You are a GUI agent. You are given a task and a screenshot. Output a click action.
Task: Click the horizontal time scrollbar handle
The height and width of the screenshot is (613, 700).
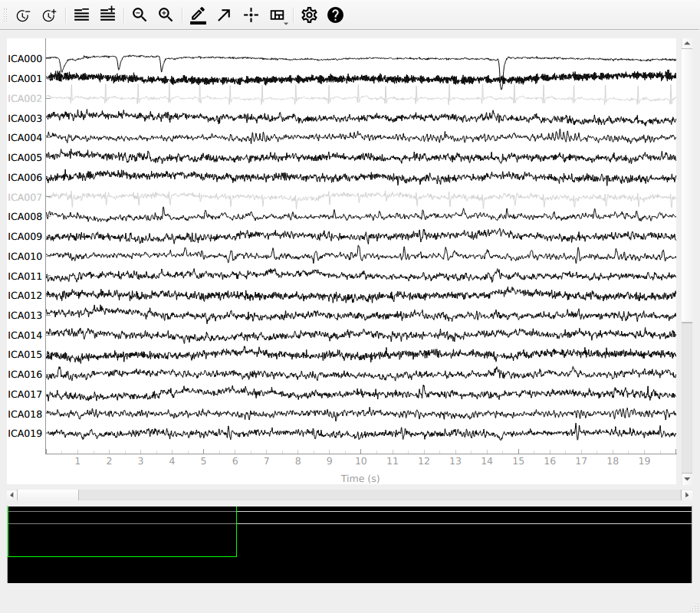pos(48,495)
